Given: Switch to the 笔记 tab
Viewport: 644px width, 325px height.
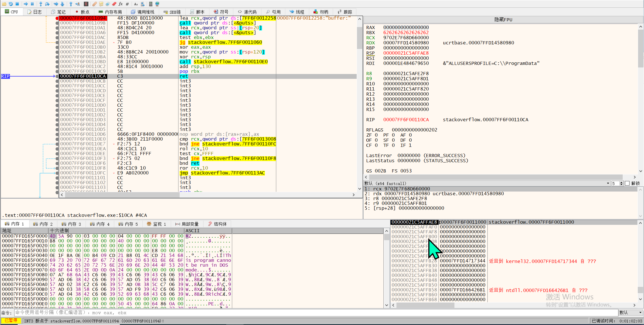Looking at the screenshot, I should coord(58,12).
